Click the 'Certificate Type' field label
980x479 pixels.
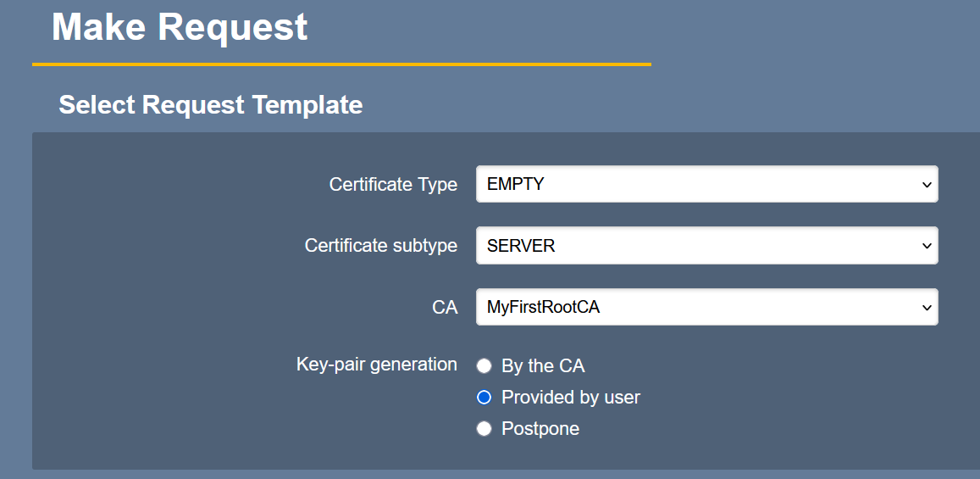coord(393,184)
